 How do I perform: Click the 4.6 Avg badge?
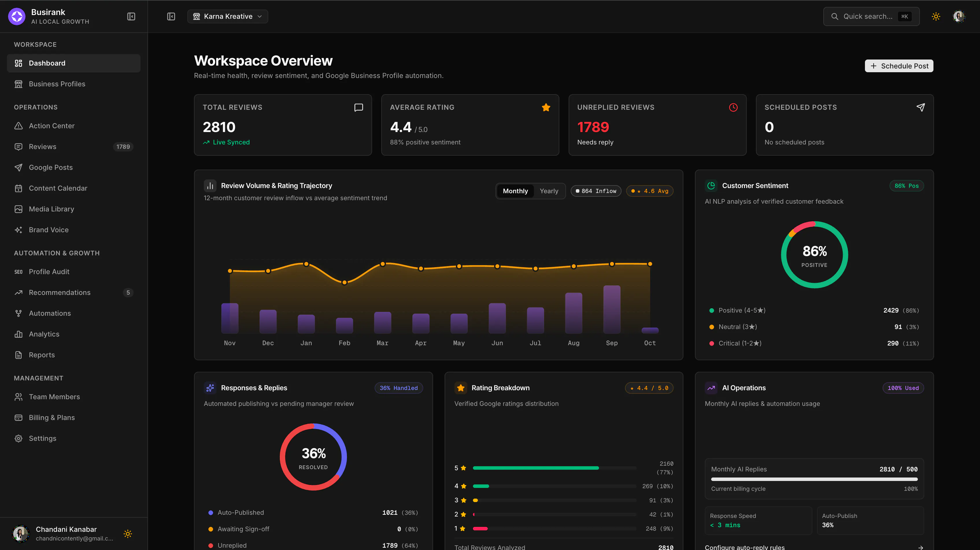[650, 191]
